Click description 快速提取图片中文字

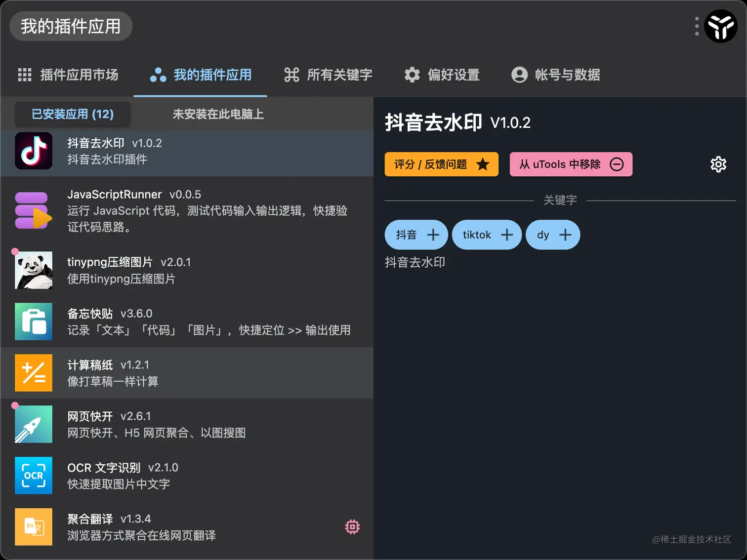(x=119, y=484)
